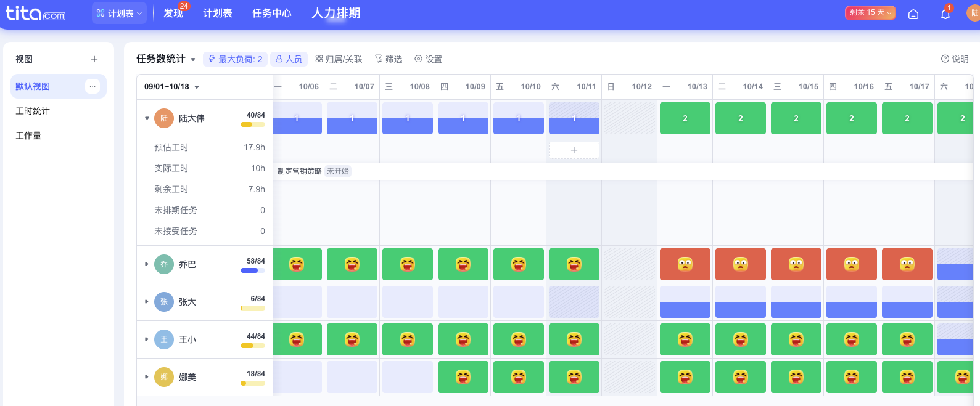This screenshot has width=980, height=406.
Task: Click 陆大伟 avatar
Action: [x=164, y=118]
